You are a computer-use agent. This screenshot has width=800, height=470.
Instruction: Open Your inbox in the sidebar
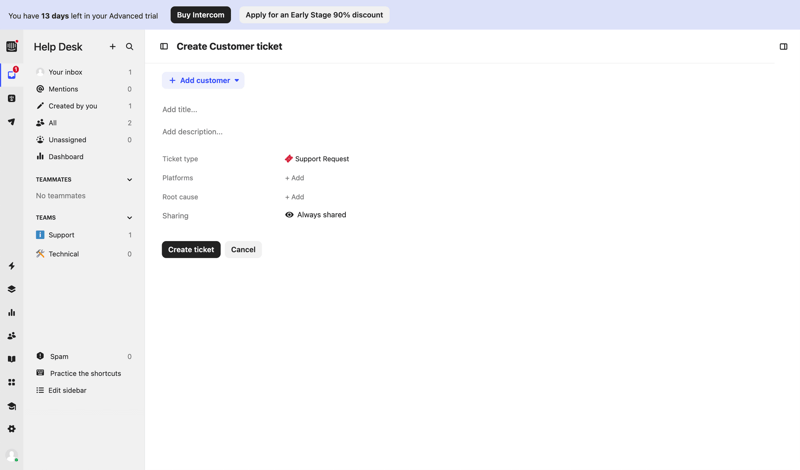pos(84,72)
